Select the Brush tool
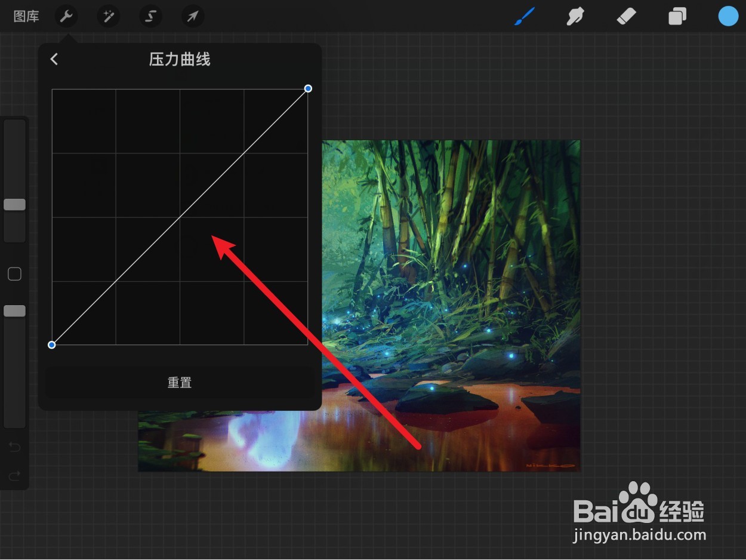This screenshot has width=746, height=560. tap(525, 16)
